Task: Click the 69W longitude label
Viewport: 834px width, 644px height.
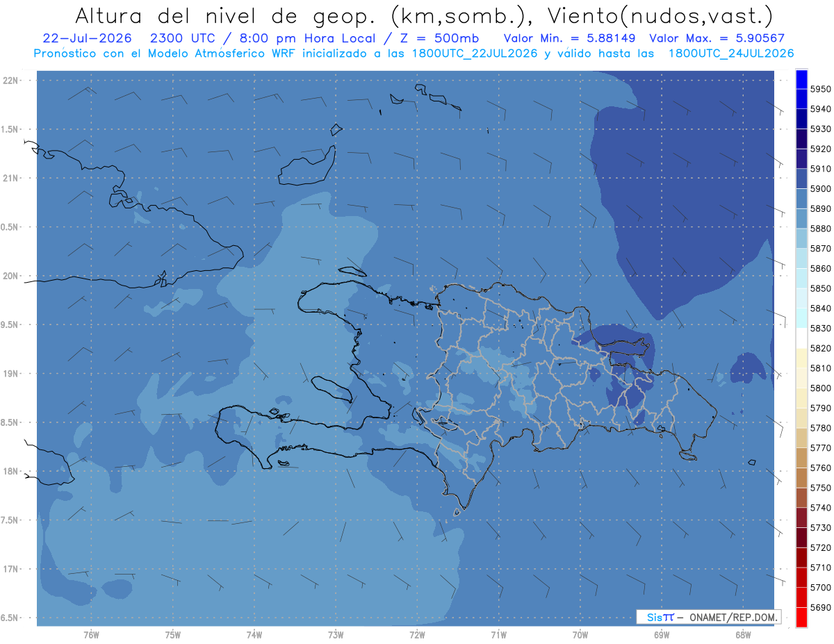Action: (x=661, y=634)
